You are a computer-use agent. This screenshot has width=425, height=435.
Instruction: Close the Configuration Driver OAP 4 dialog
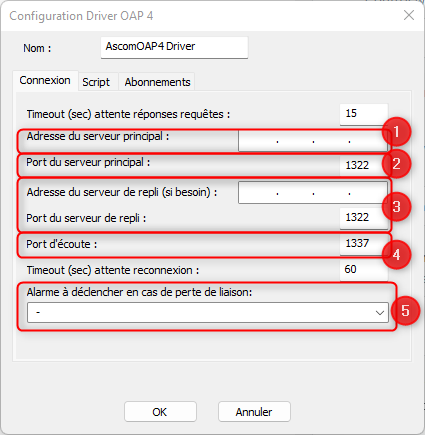coord(409,15)
